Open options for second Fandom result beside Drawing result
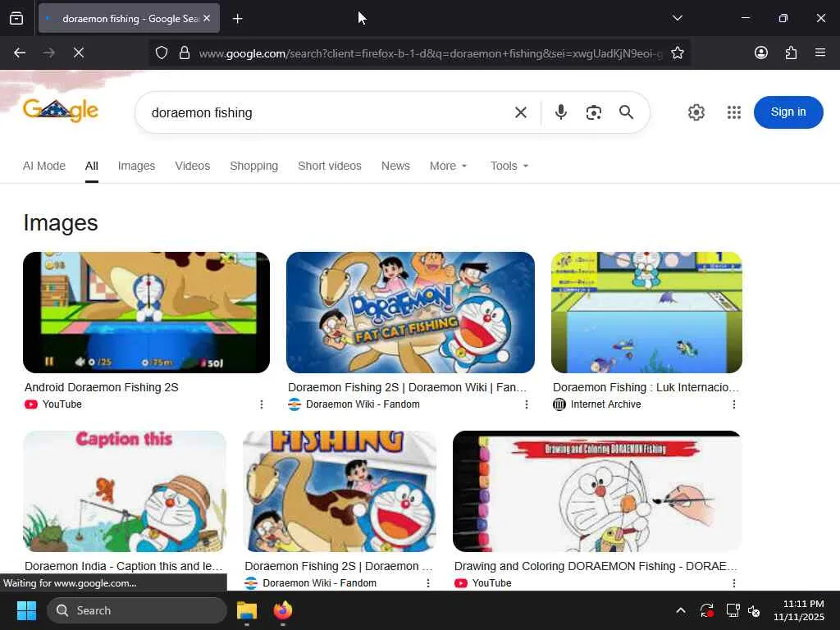 (x=428, y=583)
